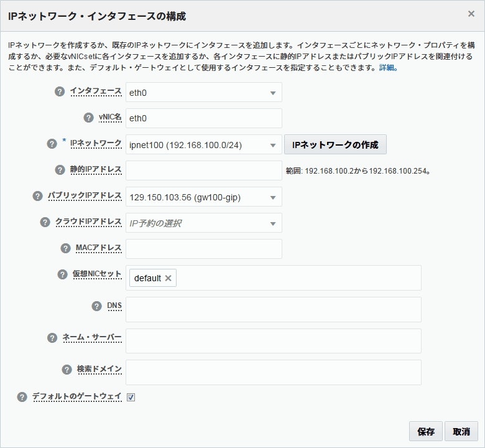Click help icon next to 検索ドメイン
This screenshot has height=448, width=485.
pos(67,370)
